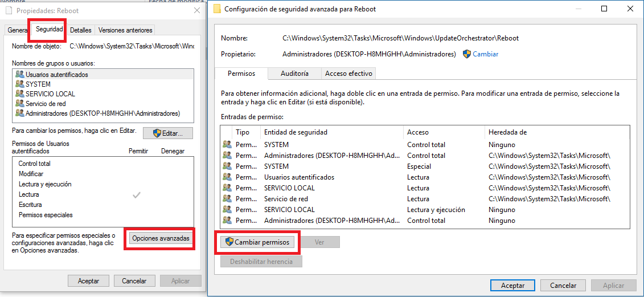The height and width of the screenshot is (297, 644).
Task: Click icon of SERVICIO LOCAL Lectura y ejecución entry
Action: click(227, 209)
